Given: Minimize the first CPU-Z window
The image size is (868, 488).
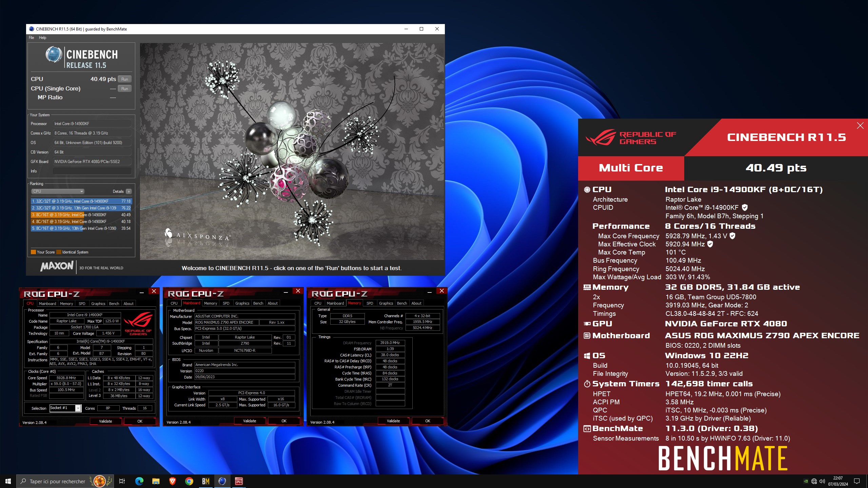Looking at the screenshot, I should click(142, 292).
